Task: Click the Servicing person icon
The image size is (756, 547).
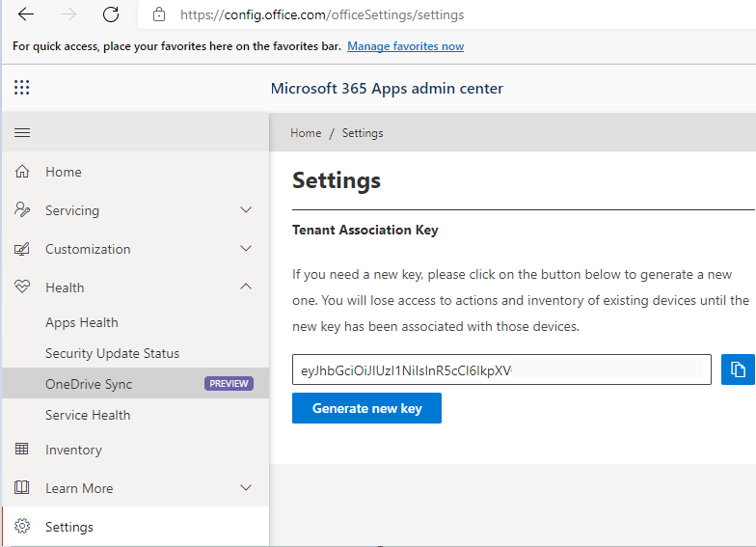Action: click(x=22, y=210)
